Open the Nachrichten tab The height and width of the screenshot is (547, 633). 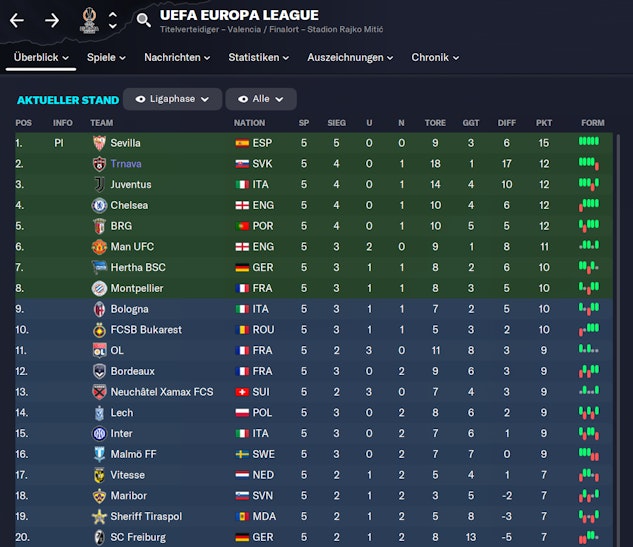176,58
